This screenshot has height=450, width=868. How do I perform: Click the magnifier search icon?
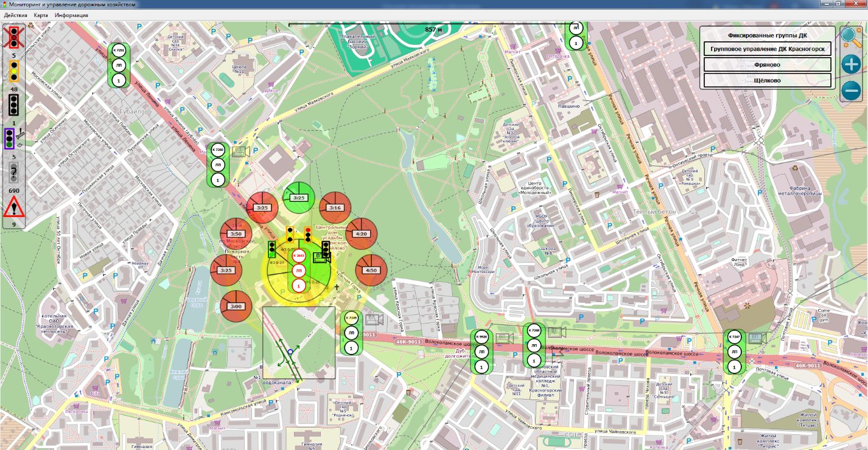coord(850,38)
